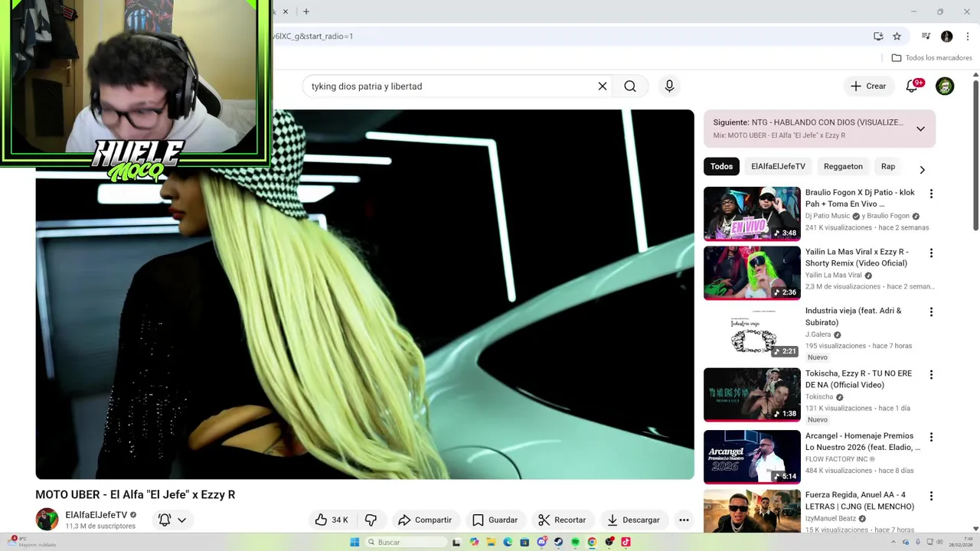Open the YouTube account avatar menu

click(945, 86)
